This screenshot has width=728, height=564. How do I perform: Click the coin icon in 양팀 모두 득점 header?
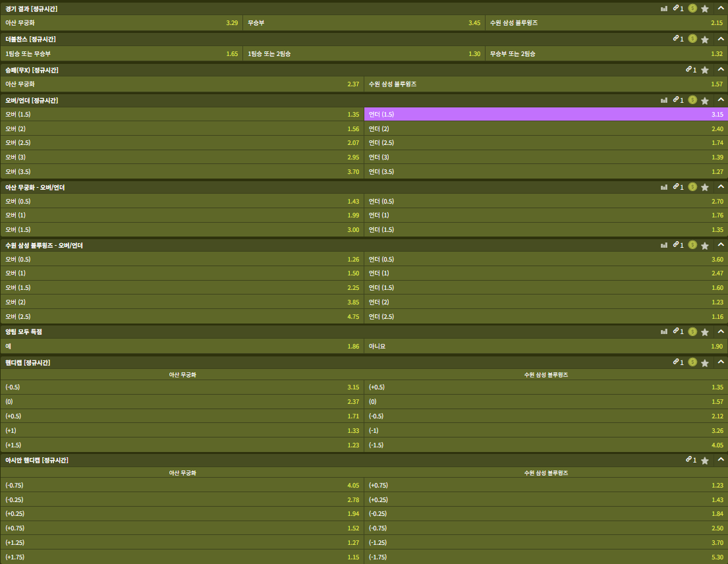pos(692,331)
